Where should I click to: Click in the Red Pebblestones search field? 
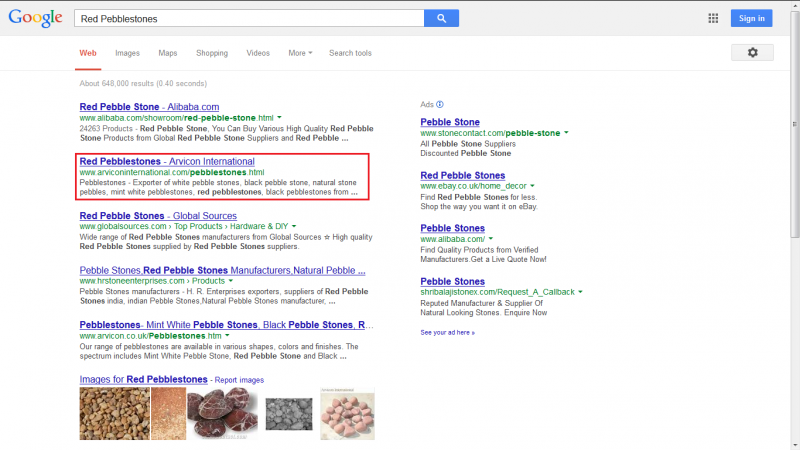coord(245,18)
